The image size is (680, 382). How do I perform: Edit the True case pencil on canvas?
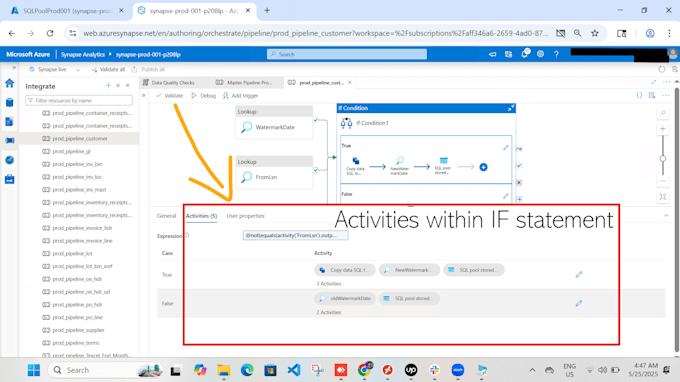pyautogui.click(x=506, y=148)
